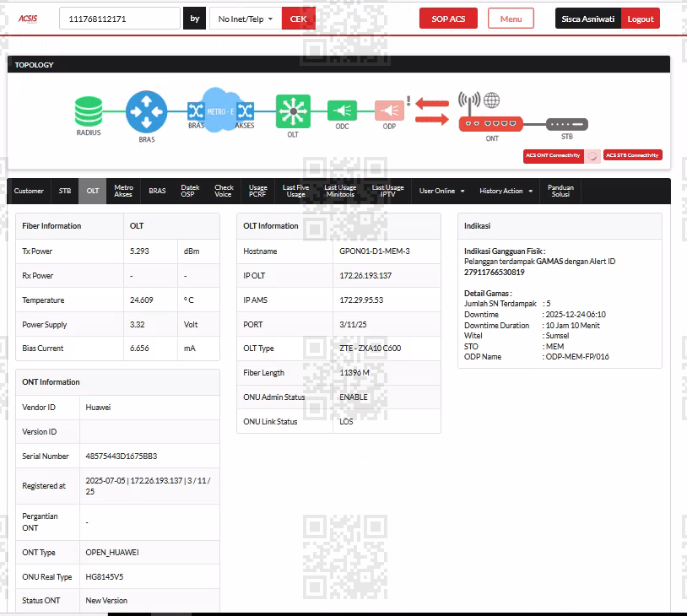Image resolution: width=687 pixels, height=616 pixels.
Task: Click the Sisca Asniwati user button
Action: tap(588, 19)
